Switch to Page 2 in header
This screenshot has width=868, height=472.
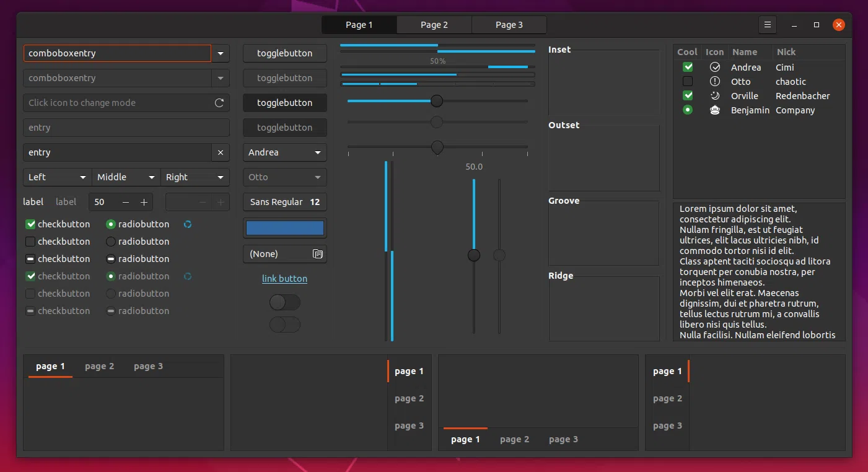pos(434,25)
